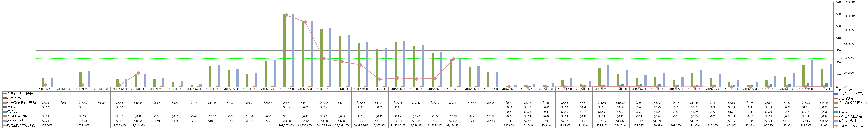Select the 2020/12/31 column header
Image resolution: width=868 pixels, height=128 pixels.
824,89
